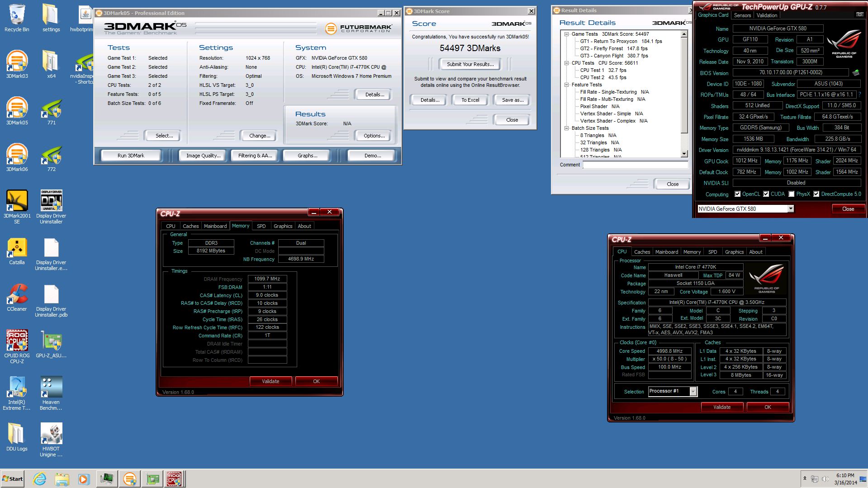Show hidden system tray icons
868x488 pixels.
804,479
